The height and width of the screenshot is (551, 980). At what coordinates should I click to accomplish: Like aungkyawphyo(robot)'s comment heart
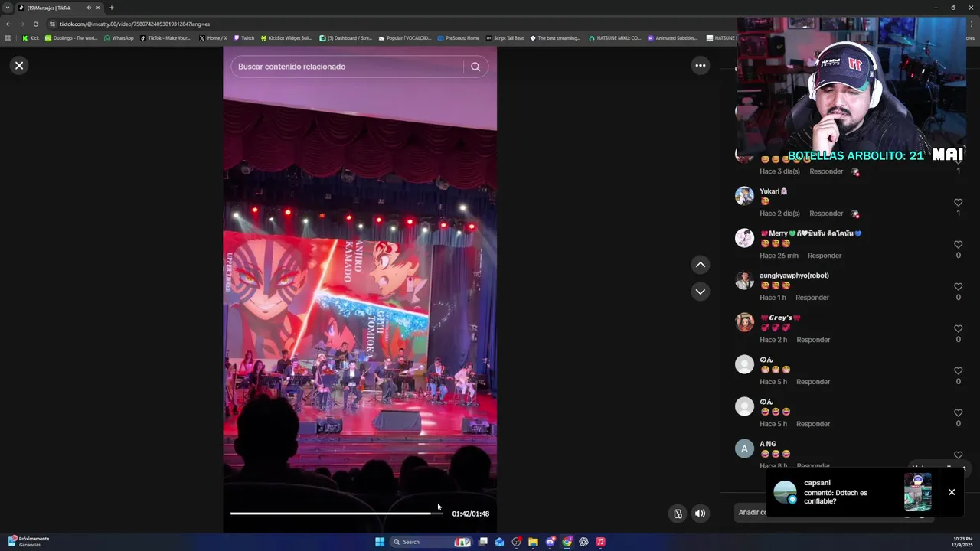coord(958,287)
